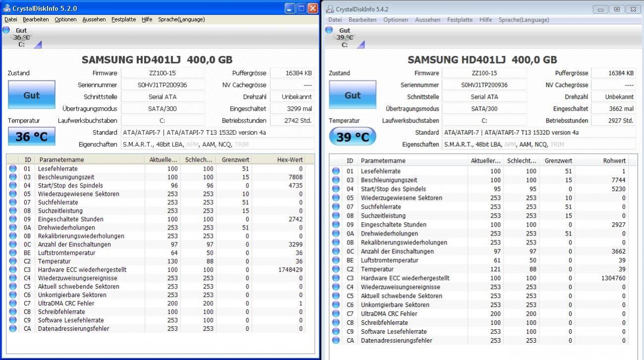Click the Eigenschaften features field in left window

(x=218, y=144)
